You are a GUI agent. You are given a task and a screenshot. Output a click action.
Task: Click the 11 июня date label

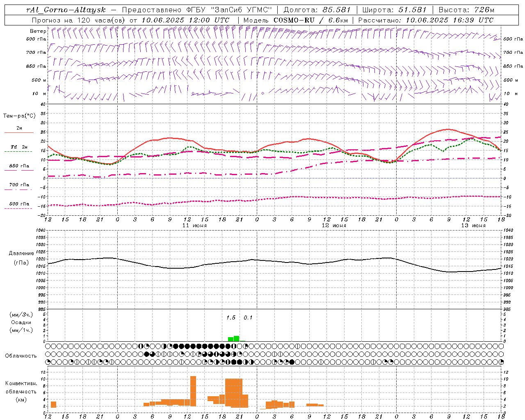coord(194,226)
